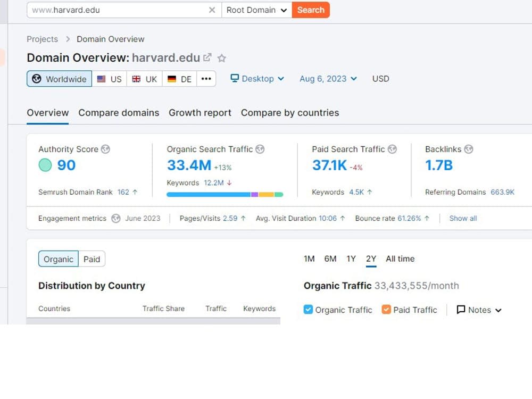
Task: Click globe icon beside Organic Search Traffic
Action: pyautogui.click(x=260, y=149)
